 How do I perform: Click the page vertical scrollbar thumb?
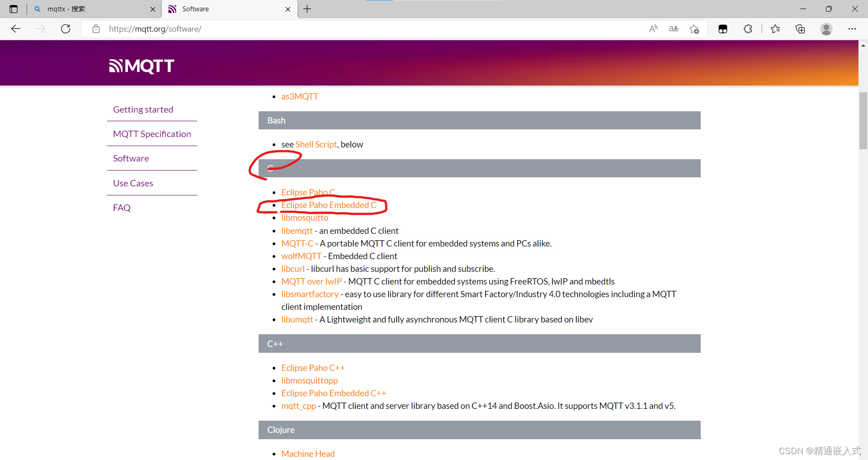(x=863, y=120)
